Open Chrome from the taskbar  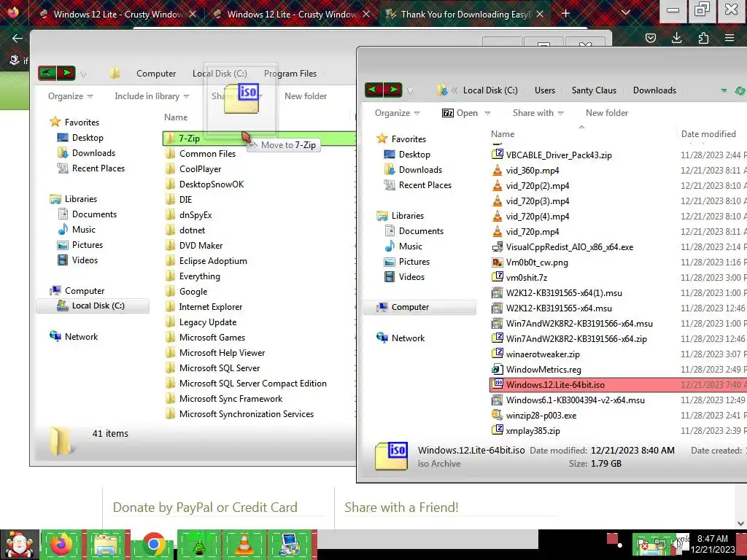153,545
